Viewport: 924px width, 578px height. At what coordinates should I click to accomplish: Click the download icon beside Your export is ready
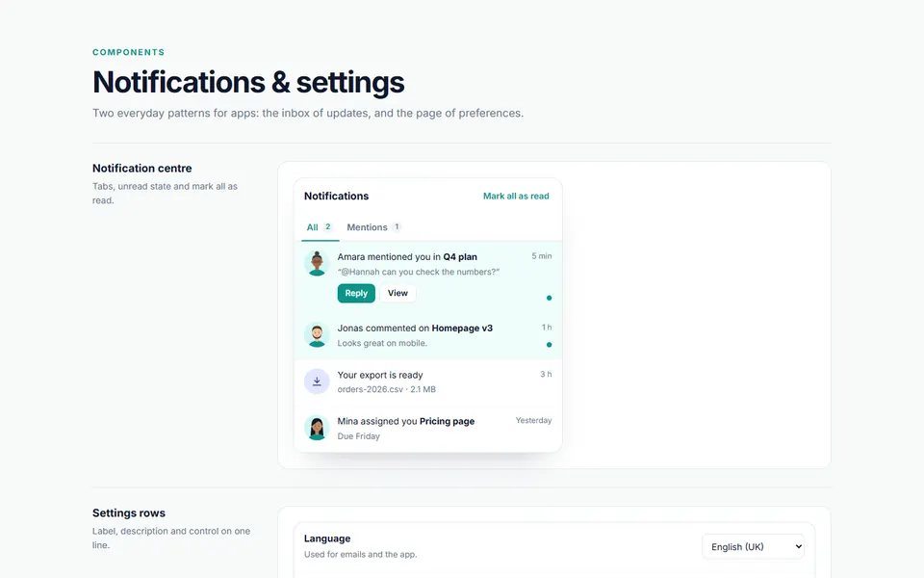[317, 381]
